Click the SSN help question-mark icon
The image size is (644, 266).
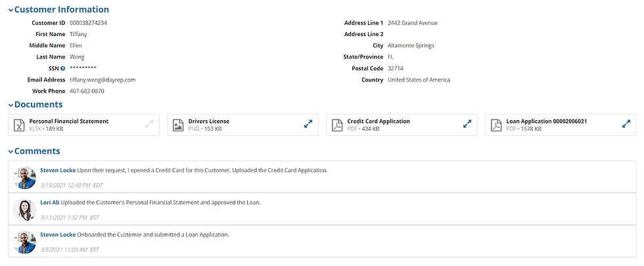pyautogui.click(x=63, y=68)
